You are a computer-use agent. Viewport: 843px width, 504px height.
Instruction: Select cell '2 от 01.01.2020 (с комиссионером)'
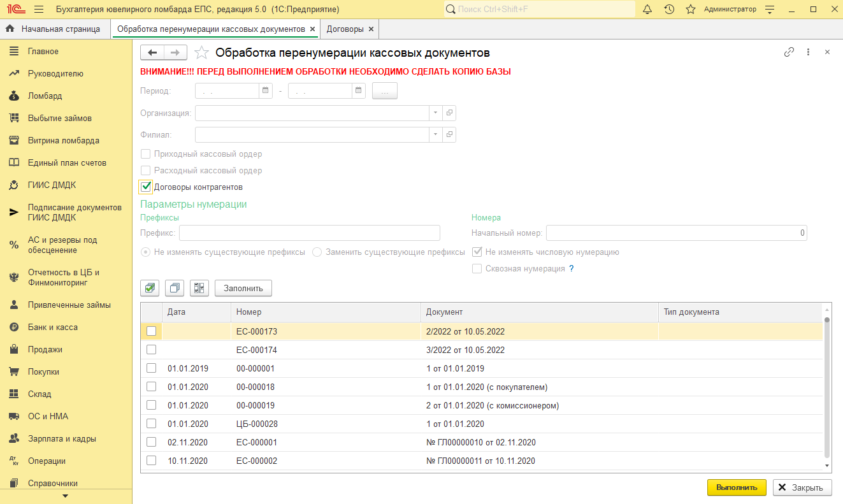(539, 405)
